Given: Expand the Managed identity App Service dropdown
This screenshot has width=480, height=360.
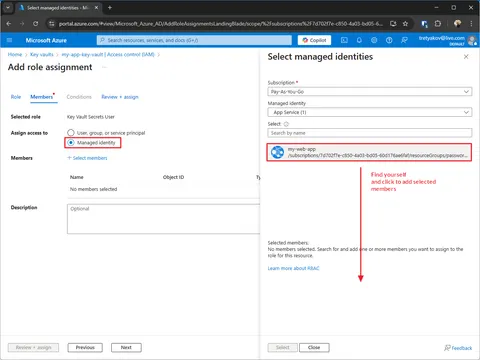Looking at the screenshot, I should point(370,112).
